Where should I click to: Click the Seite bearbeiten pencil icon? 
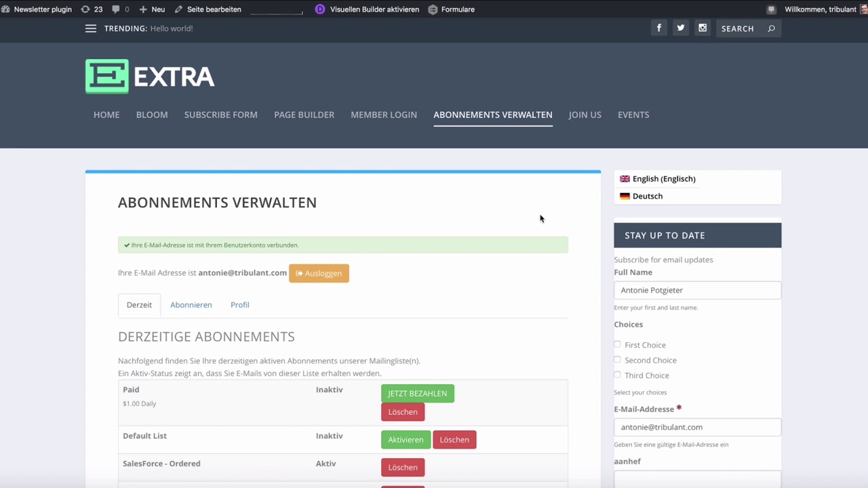[x=178, y=9]
